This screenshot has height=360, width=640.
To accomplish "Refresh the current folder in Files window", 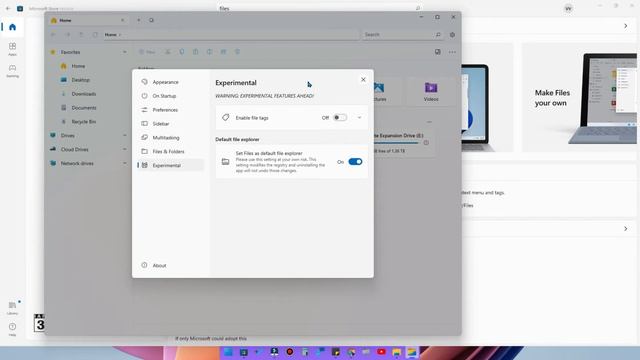I will click(95, 35).
